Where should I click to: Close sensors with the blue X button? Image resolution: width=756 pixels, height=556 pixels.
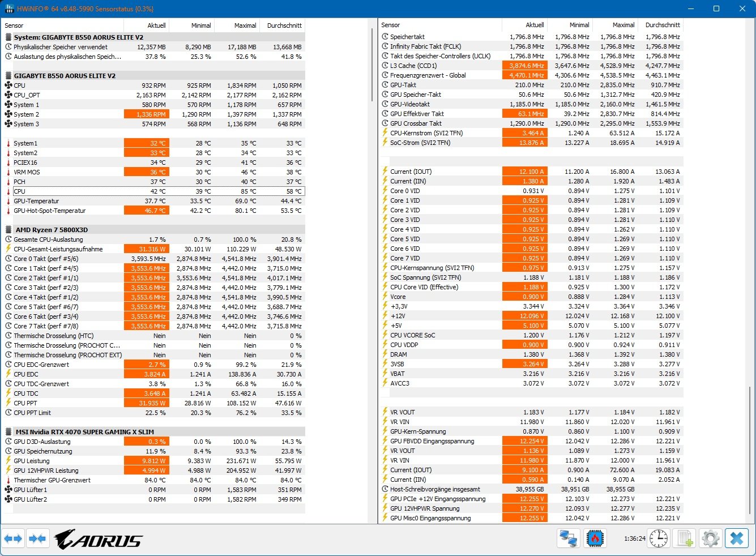(737, 538)
